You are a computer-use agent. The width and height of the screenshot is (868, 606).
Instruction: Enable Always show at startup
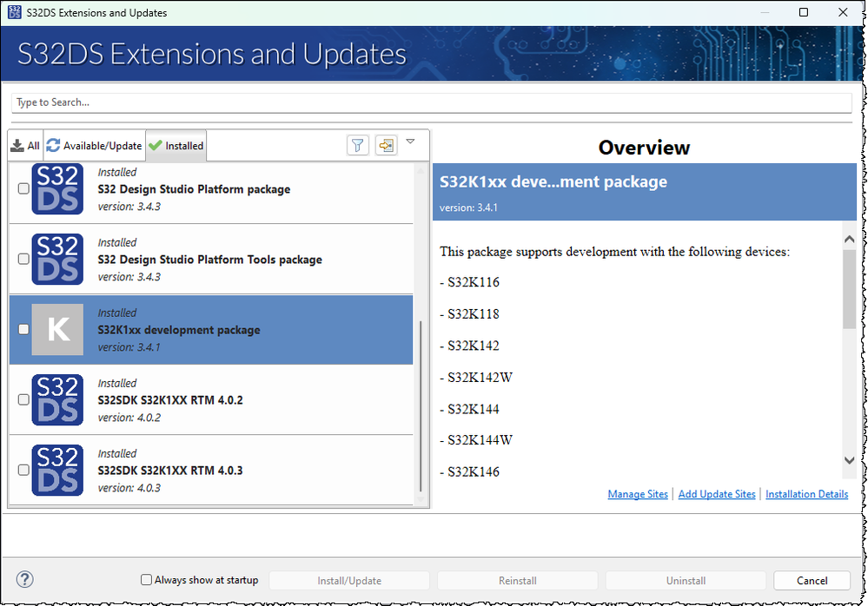(147, 580)
